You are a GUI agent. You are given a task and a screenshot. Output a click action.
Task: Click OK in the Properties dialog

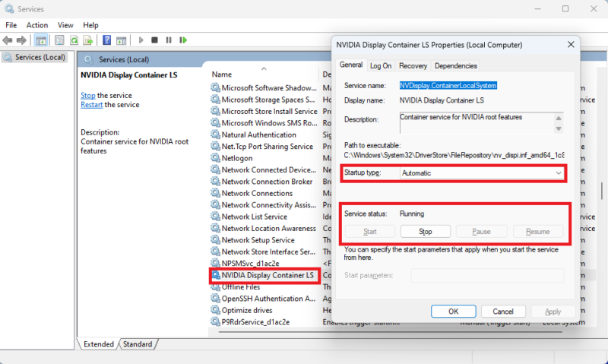point(453,312)
